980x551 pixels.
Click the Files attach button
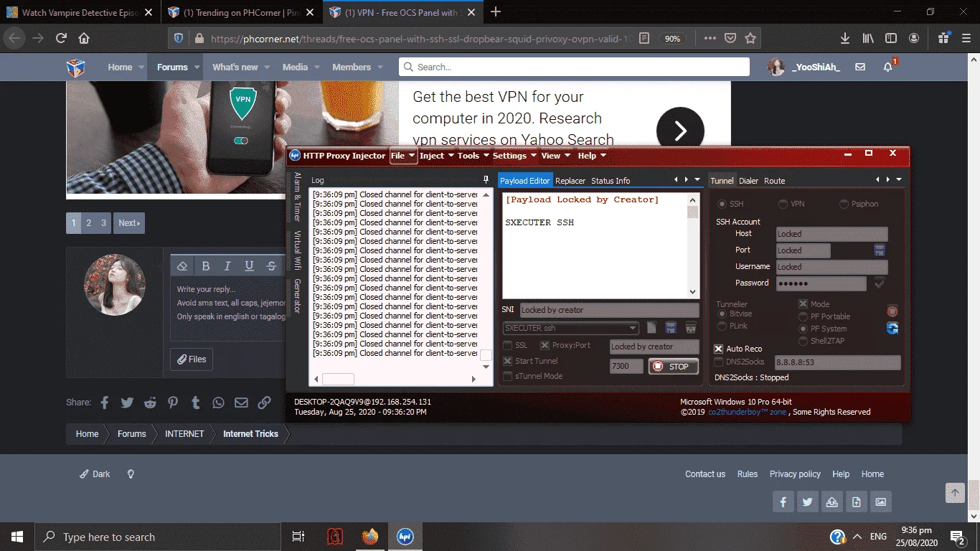point(192,359)
